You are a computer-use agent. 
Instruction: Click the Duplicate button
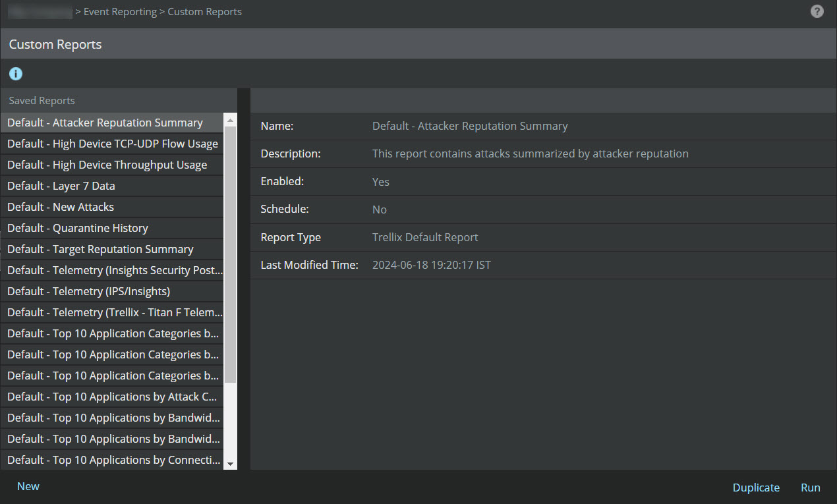point(756,488)
